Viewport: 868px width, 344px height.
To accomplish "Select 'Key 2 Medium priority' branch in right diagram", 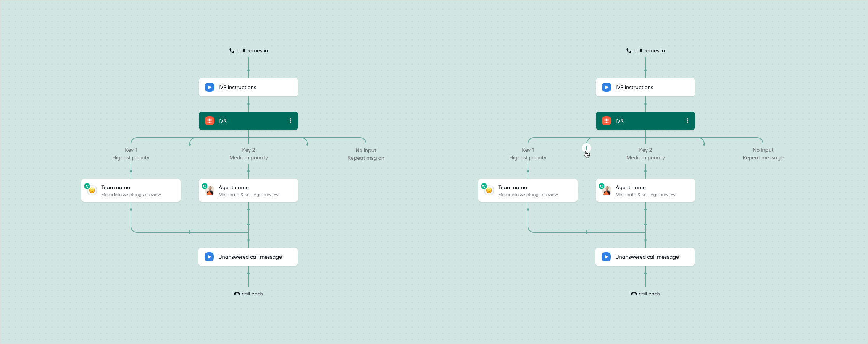I will click(x=645, y=154).
